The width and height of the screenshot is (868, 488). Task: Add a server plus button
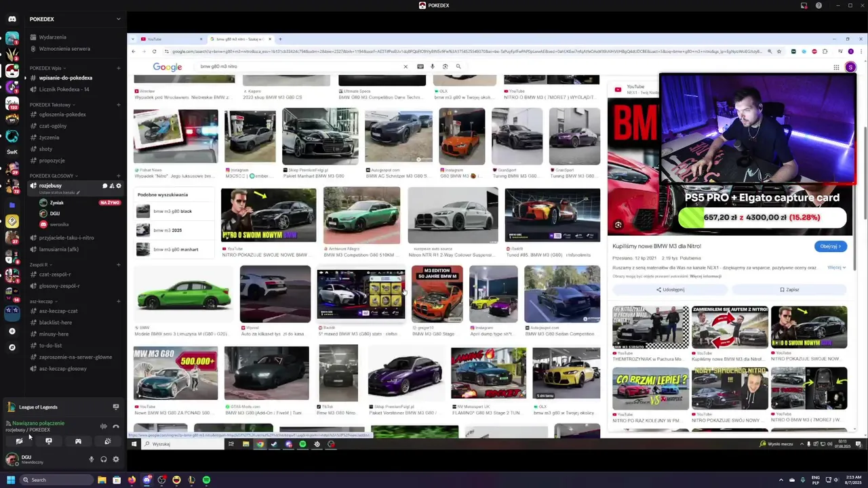(x=12, y=331)
